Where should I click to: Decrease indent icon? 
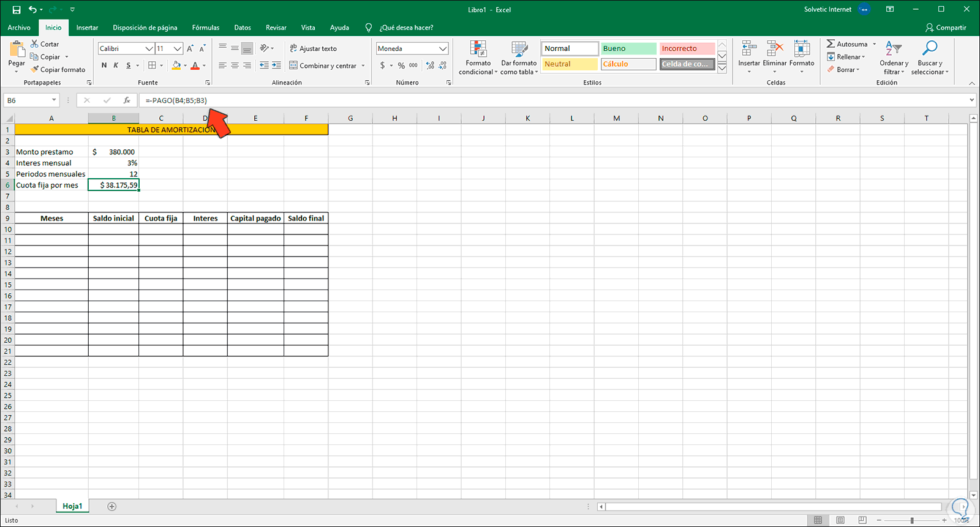point(264,65)
